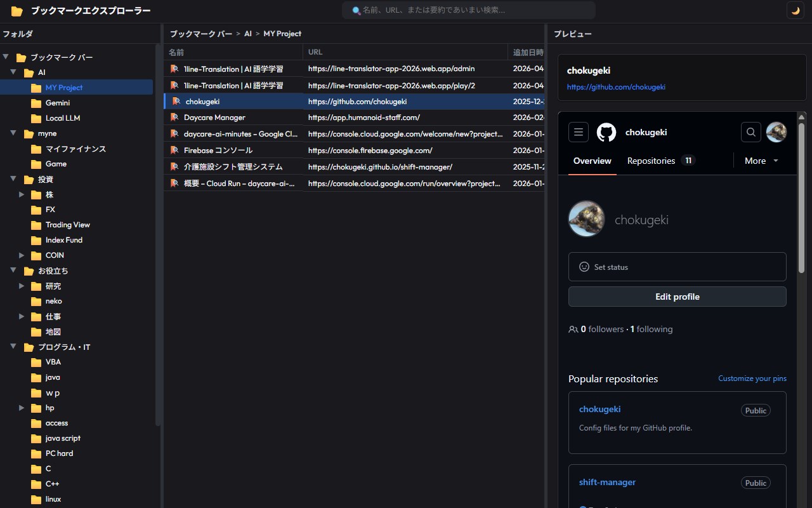The height and width of the screenshot is (508, 812).
Task: Sort bookmarks by the 追加日時 column header
Action: (527, 52)
